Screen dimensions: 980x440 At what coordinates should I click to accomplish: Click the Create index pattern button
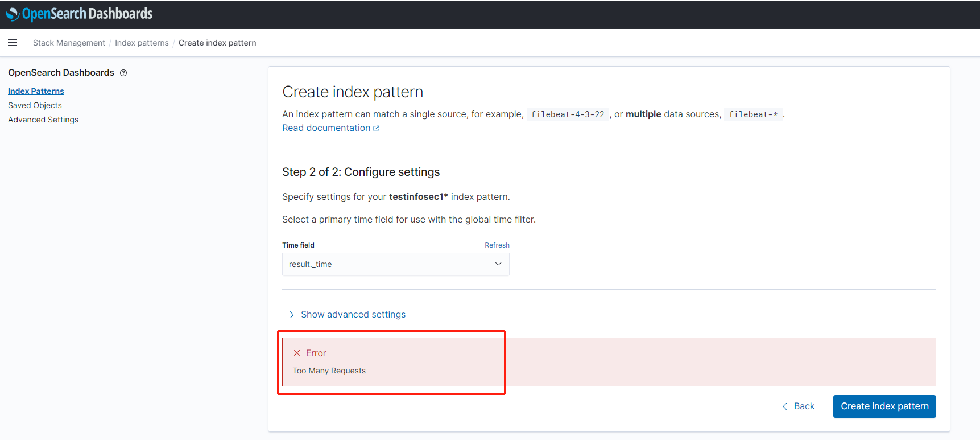coord(884,406)
